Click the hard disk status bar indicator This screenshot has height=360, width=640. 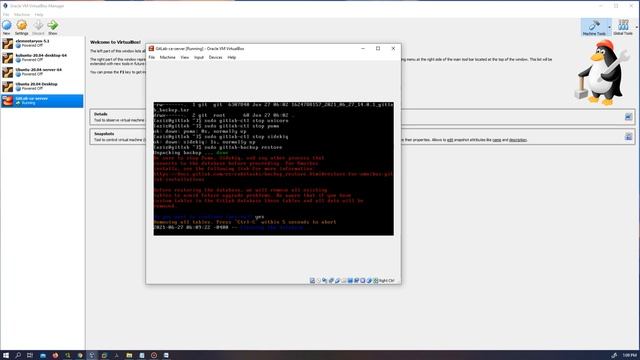pyautogui.click(x=312, y=280)
